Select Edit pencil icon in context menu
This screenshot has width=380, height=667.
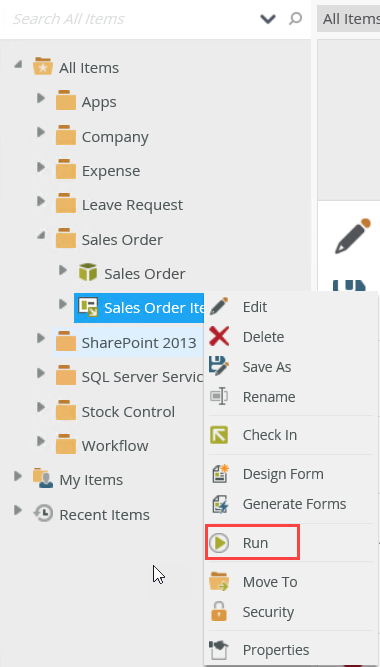pos(219,306)
